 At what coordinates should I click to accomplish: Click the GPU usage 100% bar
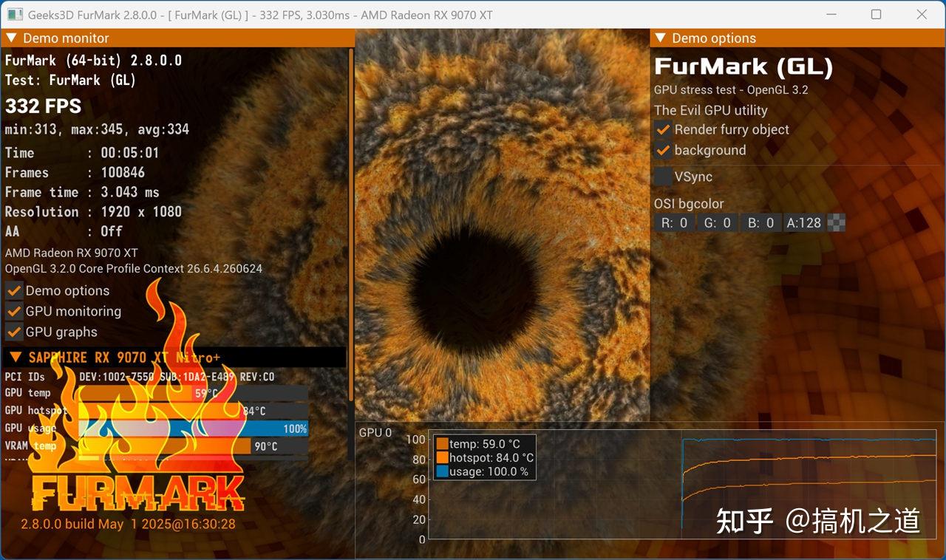click(x=194, y=428)
